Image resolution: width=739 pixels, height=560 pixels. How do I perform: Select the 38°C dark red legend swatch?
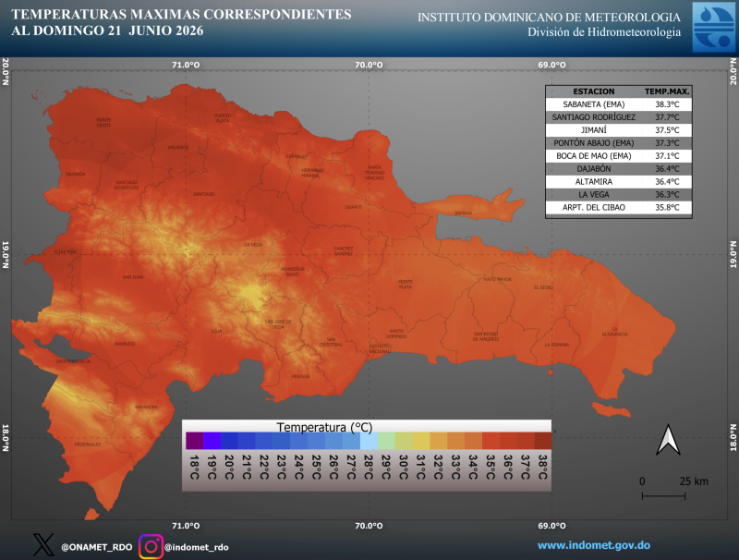pyautogui.click(x=543, y=441)
